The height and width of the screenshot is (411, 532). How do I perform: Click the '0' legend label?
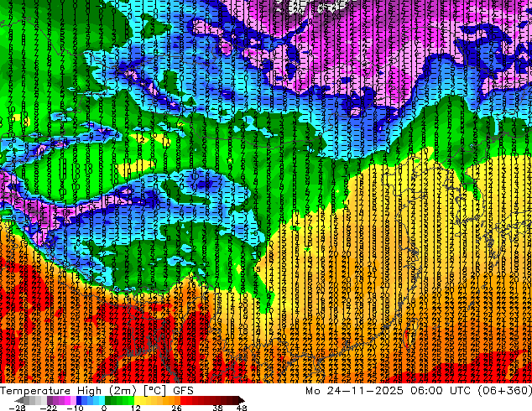[x=104, y=408]
